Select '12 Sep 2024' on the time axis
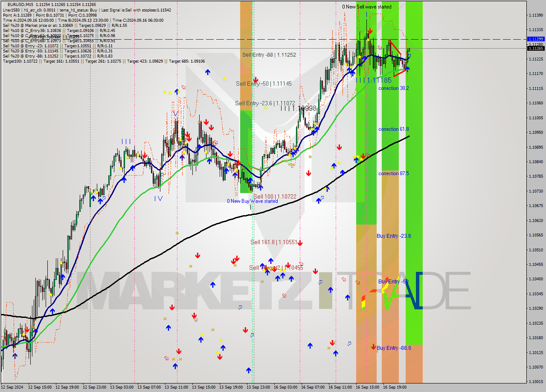546x392 pixels. 12,387
